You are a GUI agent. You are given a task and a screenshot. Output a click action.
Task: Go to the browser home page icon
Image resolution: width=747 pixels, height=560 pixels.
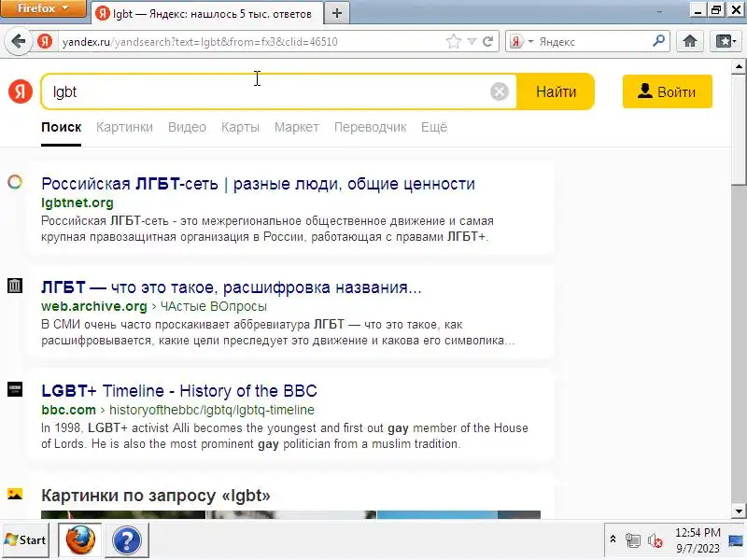coord(690,41)
